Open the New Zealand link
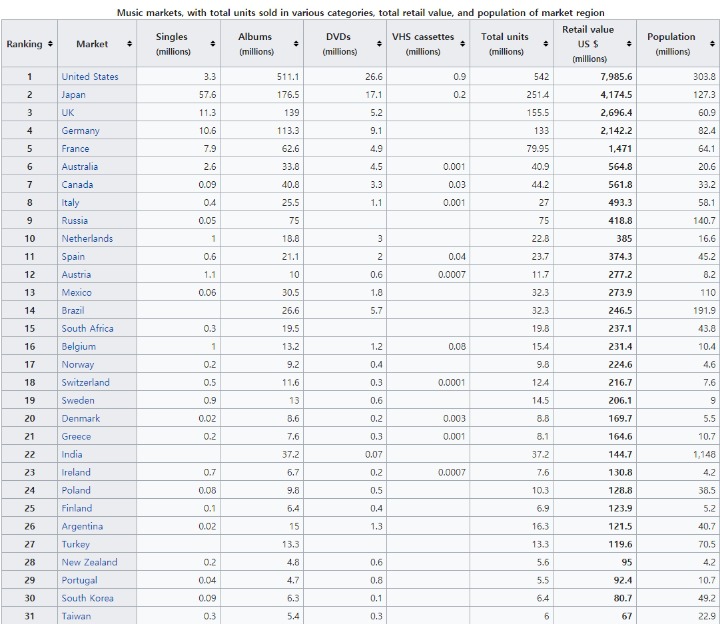720x624 pixels. (90, 562)
